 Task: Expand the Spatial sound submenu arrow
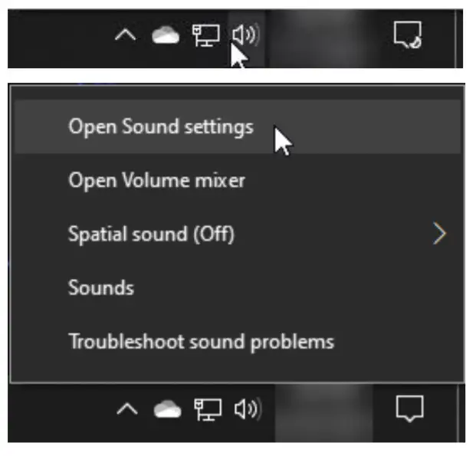tap(439, 234)
